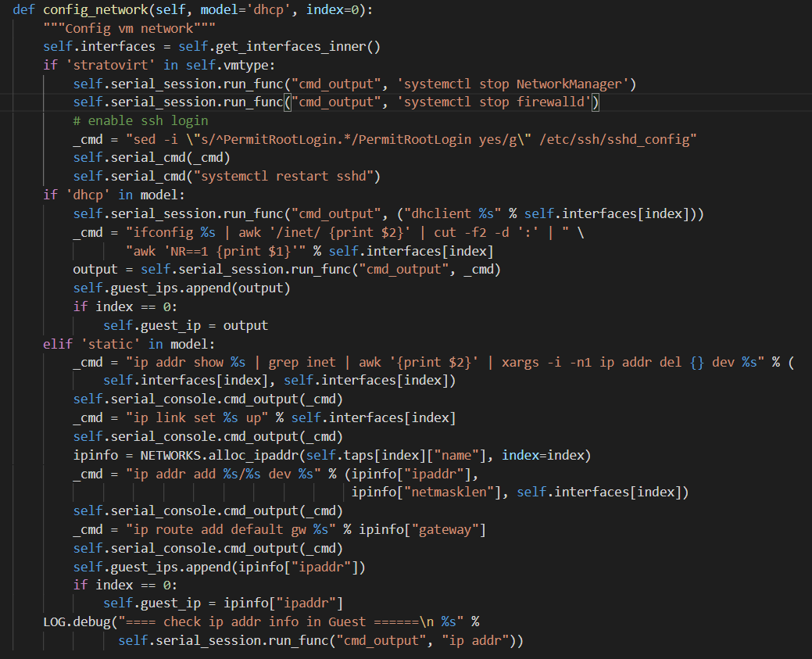This screenshot has height=659, width=812.
Task: Click the "ifconfig %s | awk" command string
Action: (348, 233)
